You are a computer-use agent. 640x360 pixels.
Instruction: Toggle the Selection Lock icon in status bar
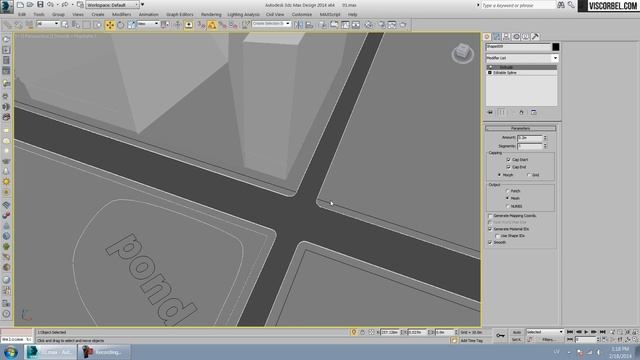(362, 332)
